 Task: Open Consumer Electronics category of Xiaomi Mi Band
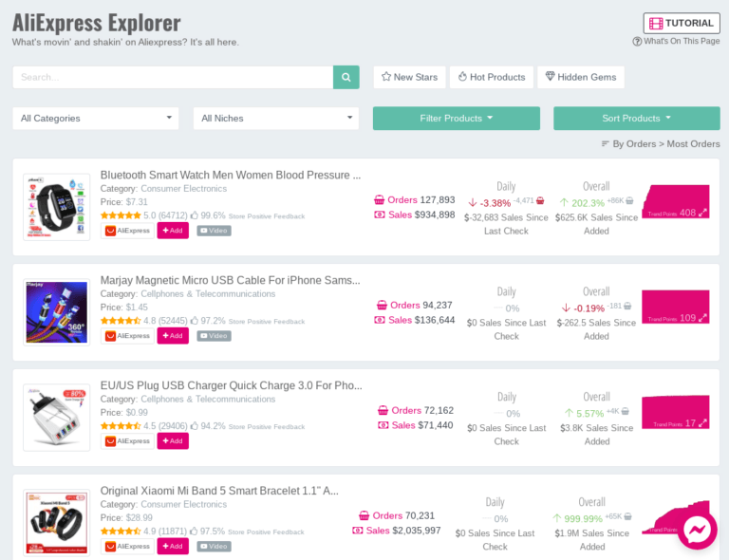183,505
